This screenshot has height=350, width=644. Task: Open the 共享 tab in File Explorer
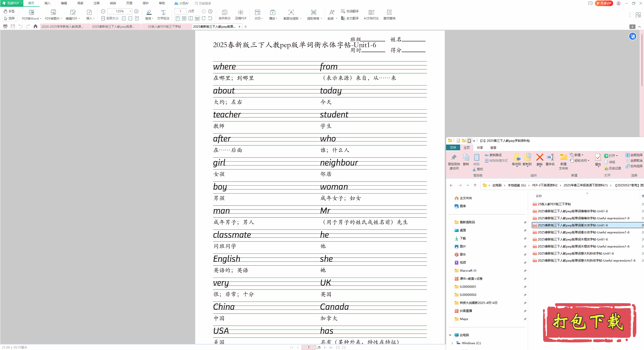coord(480,148)
